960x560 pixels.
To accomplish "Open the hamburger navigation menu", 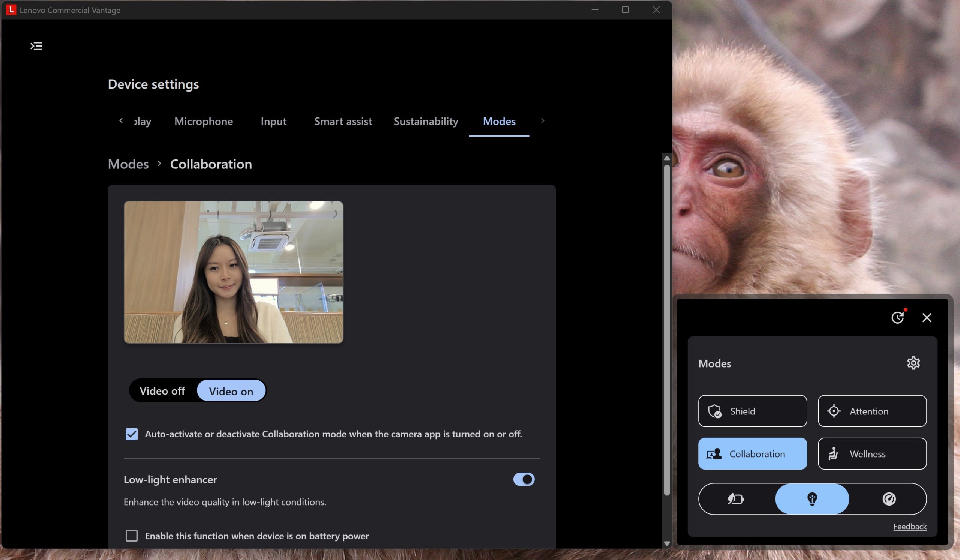I will coord(37,46).
